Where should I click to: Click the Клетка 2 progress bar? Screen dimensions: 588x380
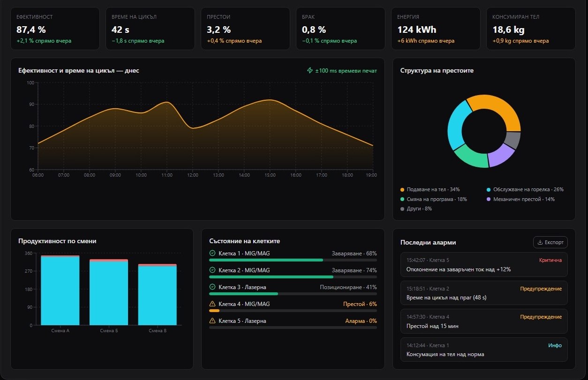[x=293, y=276]
